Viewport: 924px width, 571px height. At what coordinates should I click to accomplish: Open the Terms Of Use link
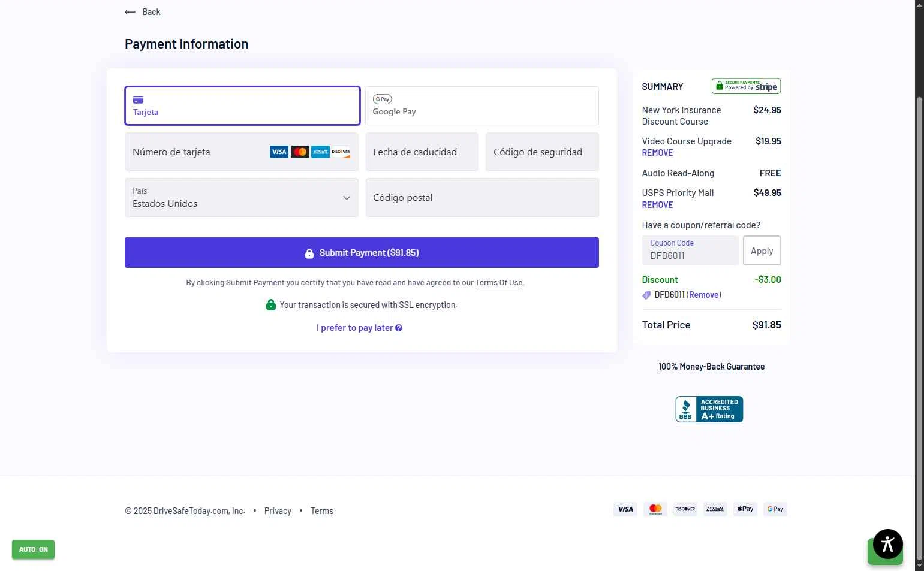[x=499, y=283]
